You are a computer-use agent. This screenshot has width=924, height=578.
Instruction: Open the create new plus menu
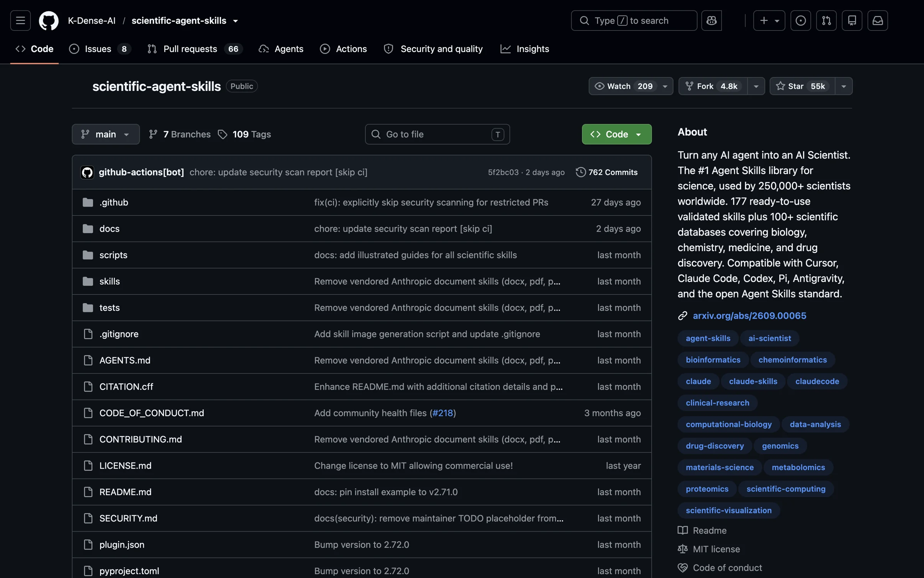pos(769,20)
